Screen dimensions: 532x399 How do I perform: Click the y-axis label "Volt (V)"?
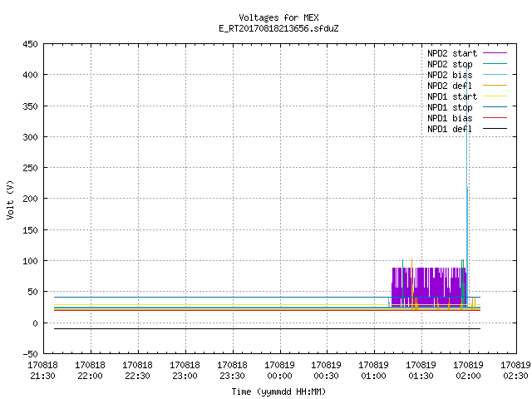pyautogui.click(x=10, y=199)
